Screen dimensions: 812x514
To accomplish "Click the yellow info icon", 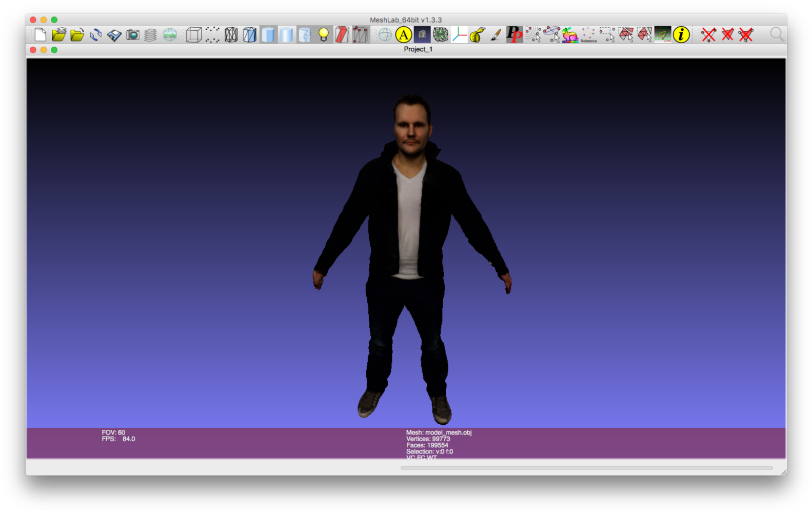I will point(681,35).
